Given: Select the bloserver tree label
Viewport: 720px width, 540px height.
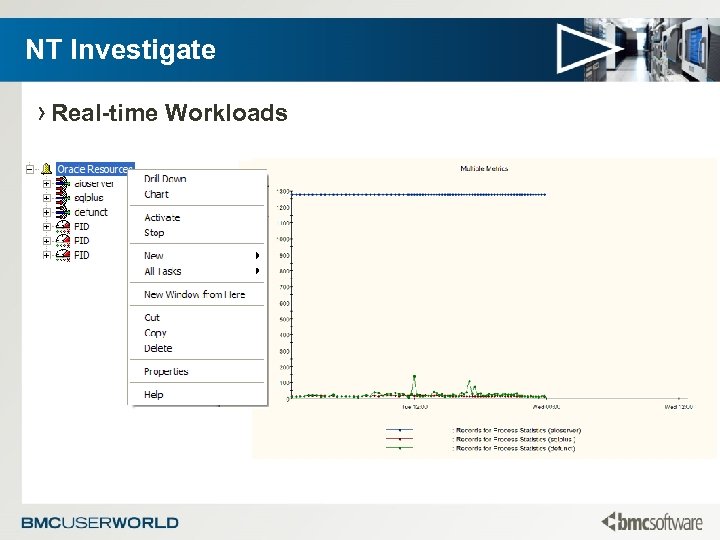Looking at the screenshot, I should (x=94, y=184).
